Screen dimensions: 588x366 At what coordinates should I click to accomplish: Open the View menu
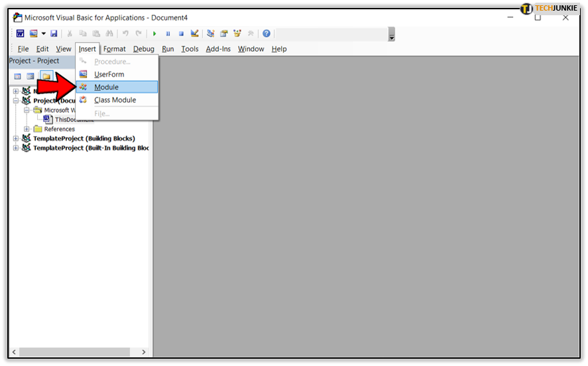point(64,49)
